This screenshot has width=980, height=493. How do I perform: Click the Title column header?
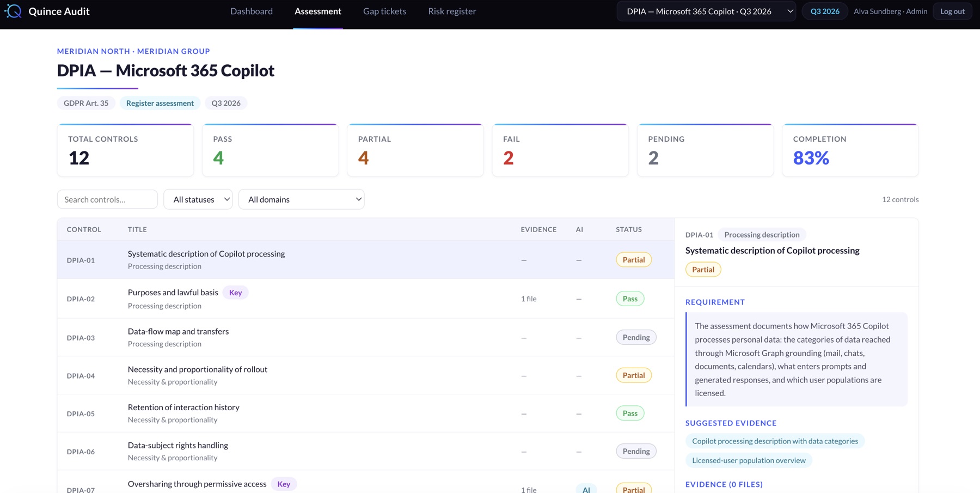[x=137, y=229]
